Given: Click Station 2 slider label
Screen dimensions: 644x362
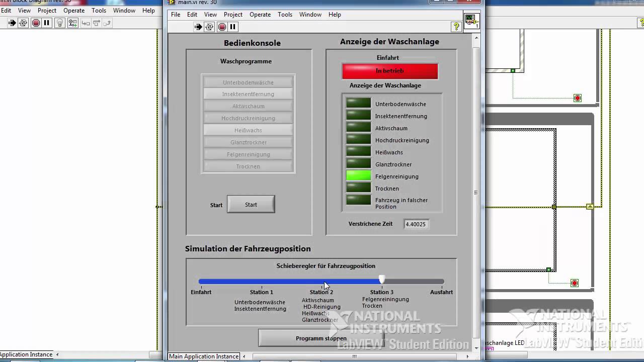Looking at the screenshot, I should [321, 292].
